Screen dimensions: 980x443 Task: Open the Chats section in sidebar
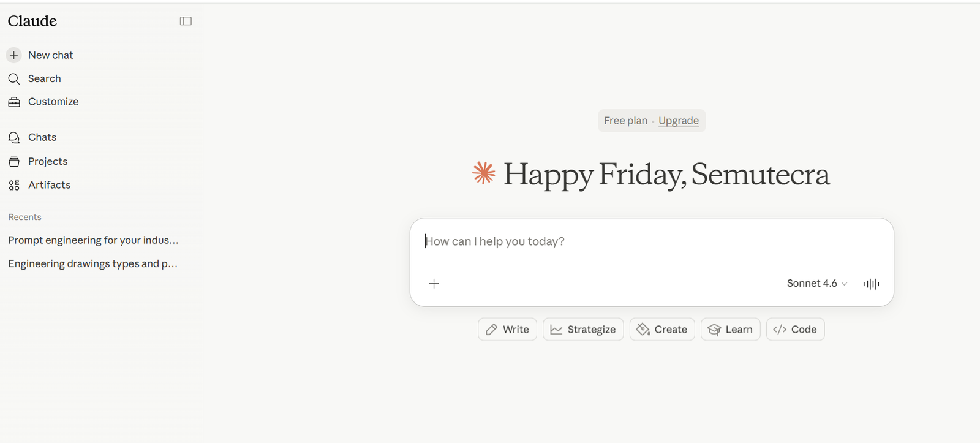42,138
